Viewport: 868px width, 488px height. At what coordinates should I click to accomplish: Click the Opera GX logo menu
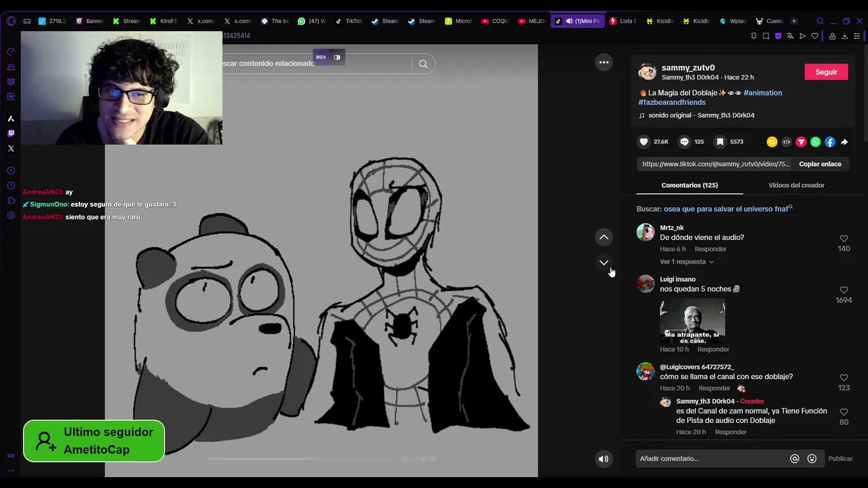pyautogui.click(x=10, y=21)
